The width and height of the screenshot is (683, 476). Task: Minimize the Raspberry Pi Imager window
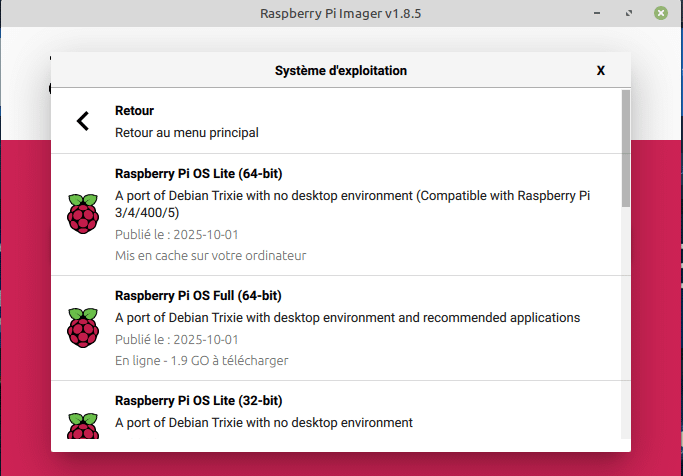coord(597,13)
